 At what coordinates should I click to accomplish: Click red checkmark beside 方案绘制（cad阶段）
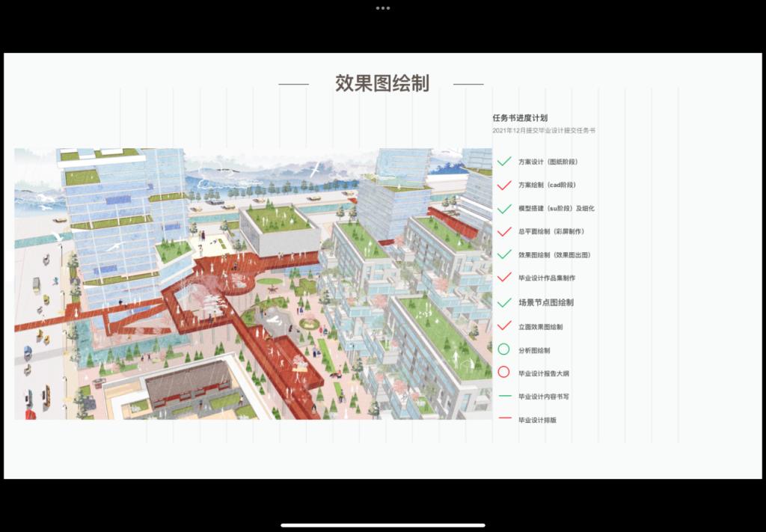504,185
